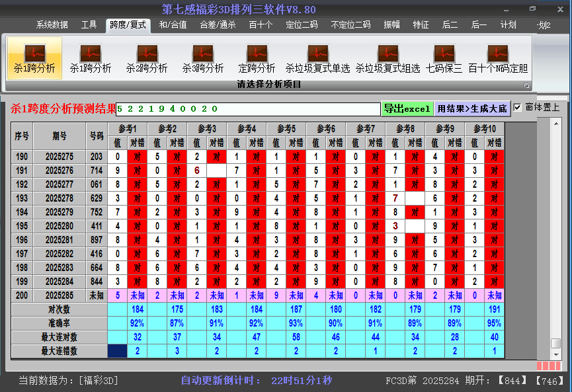The image size is (572, 392).
Task: Go to the 不定位二码 tab
Action: [350, 25]
